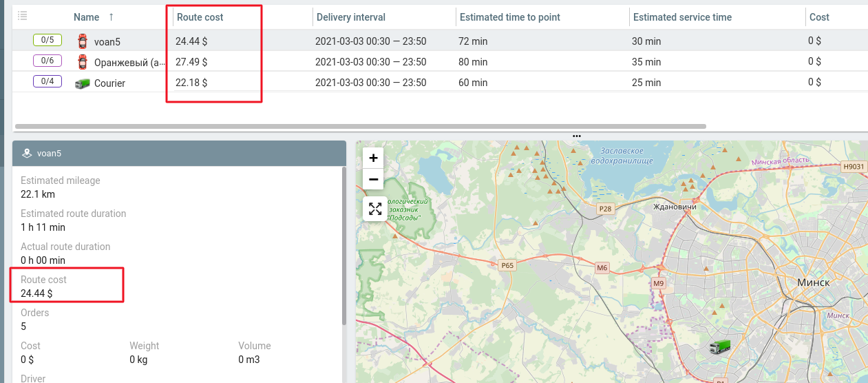The image size is (868, 383).
Task: Open the table columns list icon
Action: (22, 16)
